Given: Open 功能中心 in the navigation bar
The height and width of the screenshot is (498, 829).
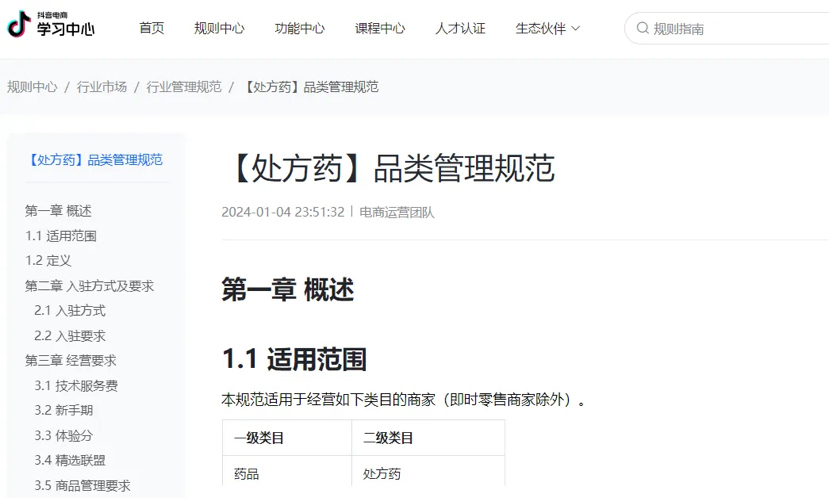Looking at the screenshot, I should click(300, 29).
